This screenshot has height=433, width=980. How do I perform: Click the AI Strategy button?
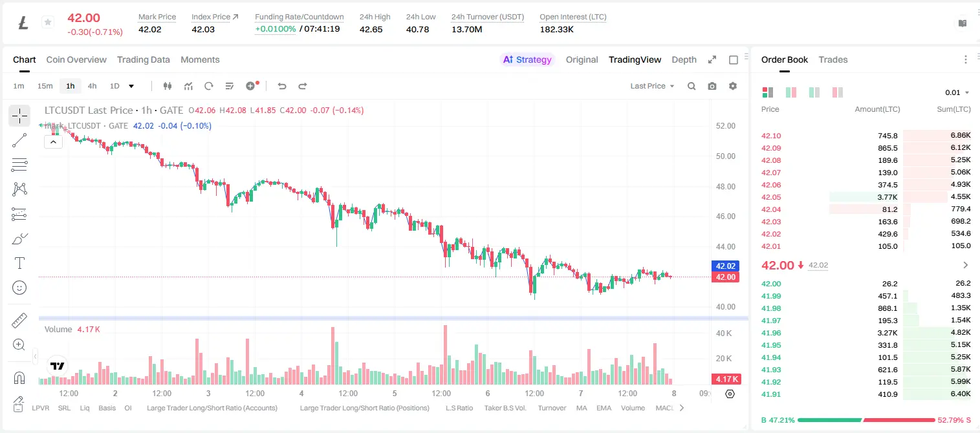tap(527, 59)
